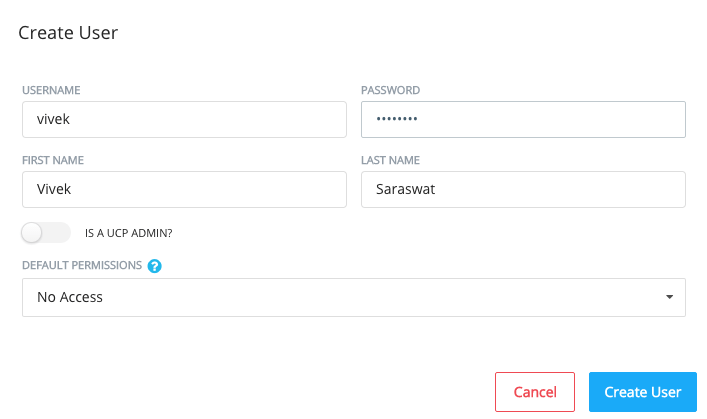Click the USERNAME field label
Image resolution: width=707 pixels, height=419 pixels.
tap(51, 90)
